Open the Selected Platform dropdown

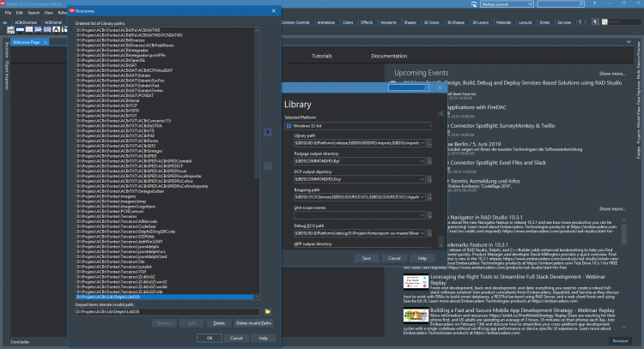359,126
